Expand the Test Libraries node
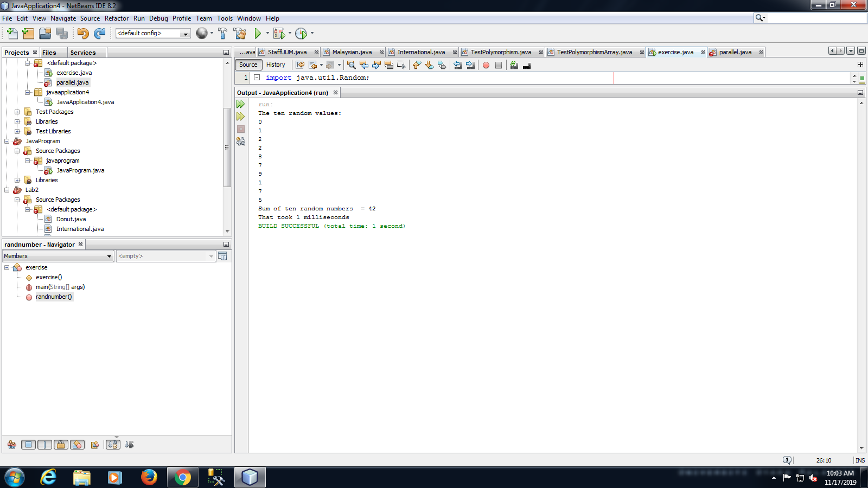This screenshot has height=488, width=868. (17, 132)
